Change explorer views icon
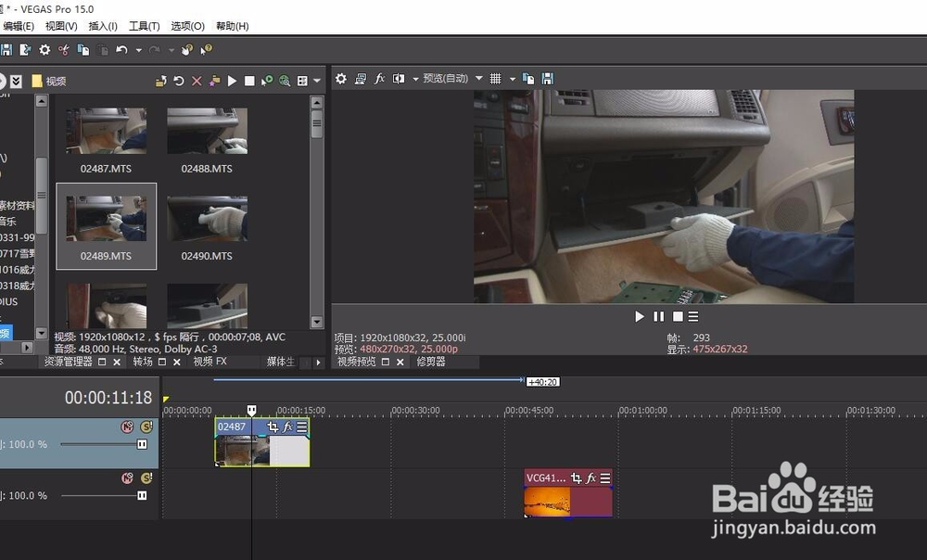Screen dimensions: 927x560 tap(303, 81)
